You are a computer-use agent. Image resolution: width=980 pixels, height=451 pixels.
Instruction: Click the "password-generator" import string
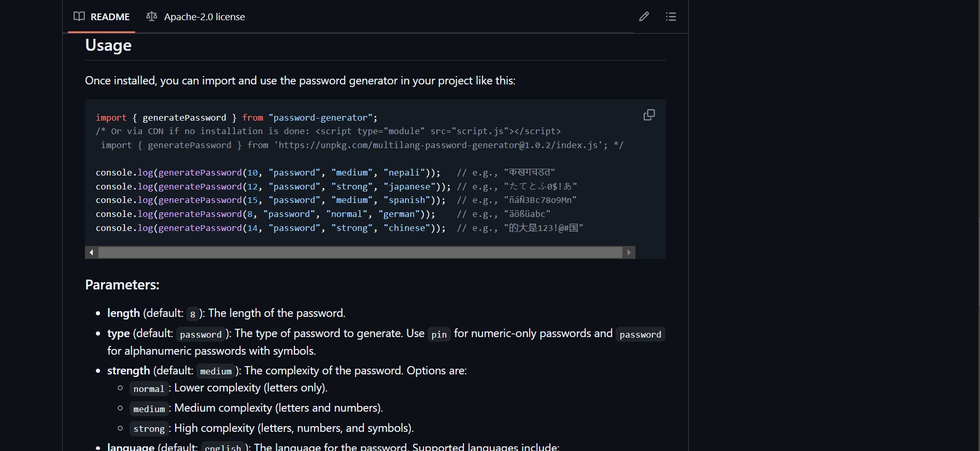point(321,118)
